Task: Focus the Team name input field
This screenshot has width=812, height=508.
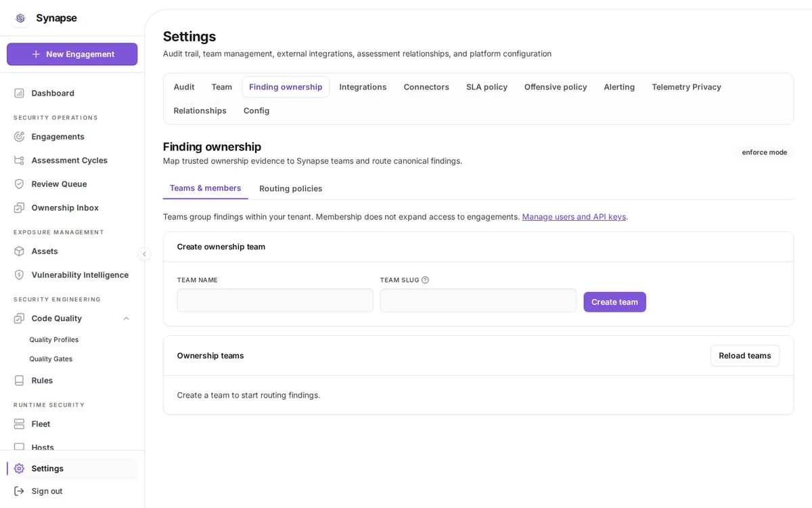Action: (275, 301)
